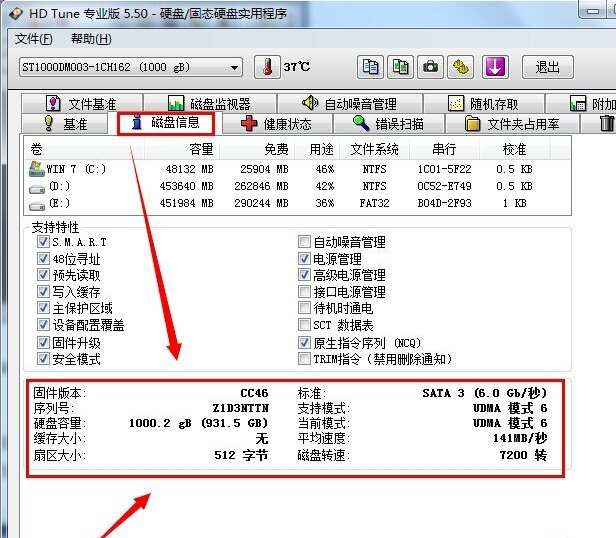Click the 1000.2 gB (931.5 GB) capacity value

tap(198, 423)
